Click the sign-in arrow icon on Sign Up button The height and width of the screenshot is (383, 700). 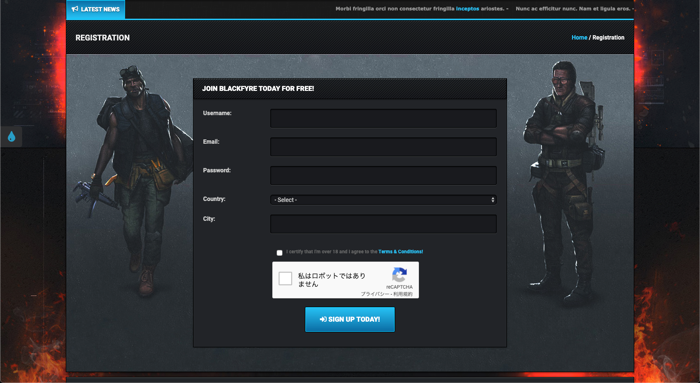(x=323, y=319)
